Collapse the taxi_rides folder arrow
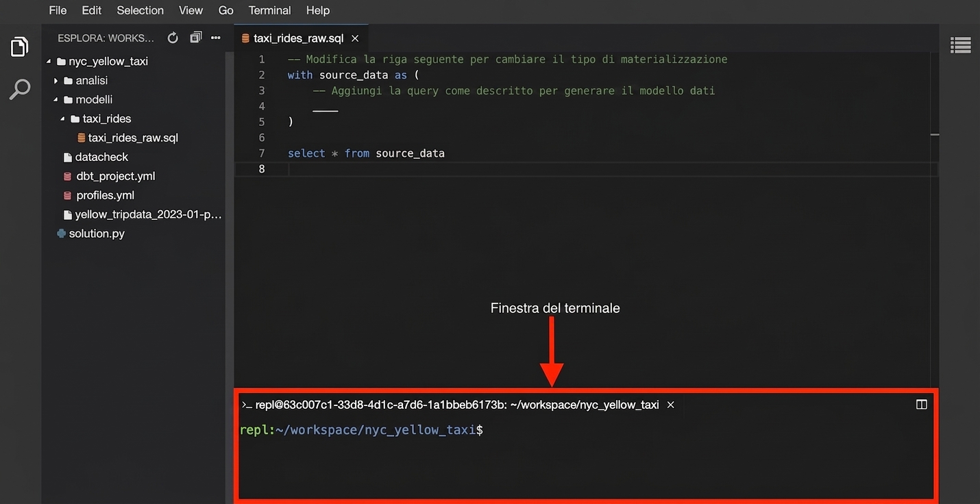This screenshot has width=980, height=504. (x=62, y=118)
